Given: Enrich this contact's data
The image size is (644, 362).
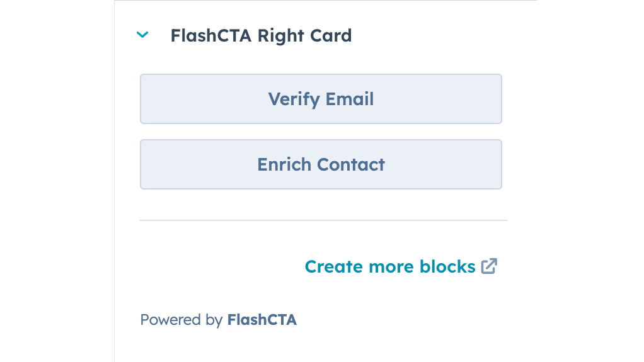Looking at the screenshot, I should click(x=321, y=164).
